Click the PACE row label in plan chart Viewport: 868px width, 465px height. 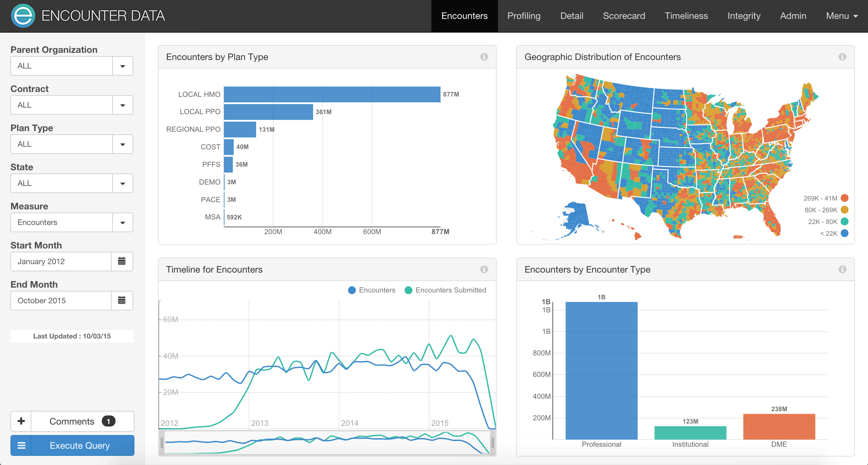tap(210, 200)
